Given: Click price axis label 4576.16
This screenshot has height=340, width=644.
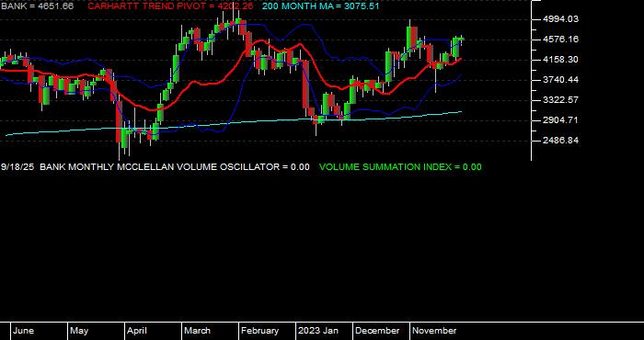Looking at the screenshot, I should point(560,40).
